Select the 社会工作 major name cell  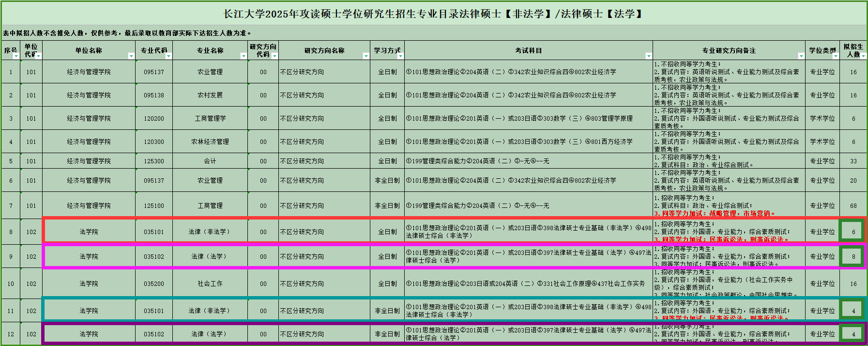210,283
